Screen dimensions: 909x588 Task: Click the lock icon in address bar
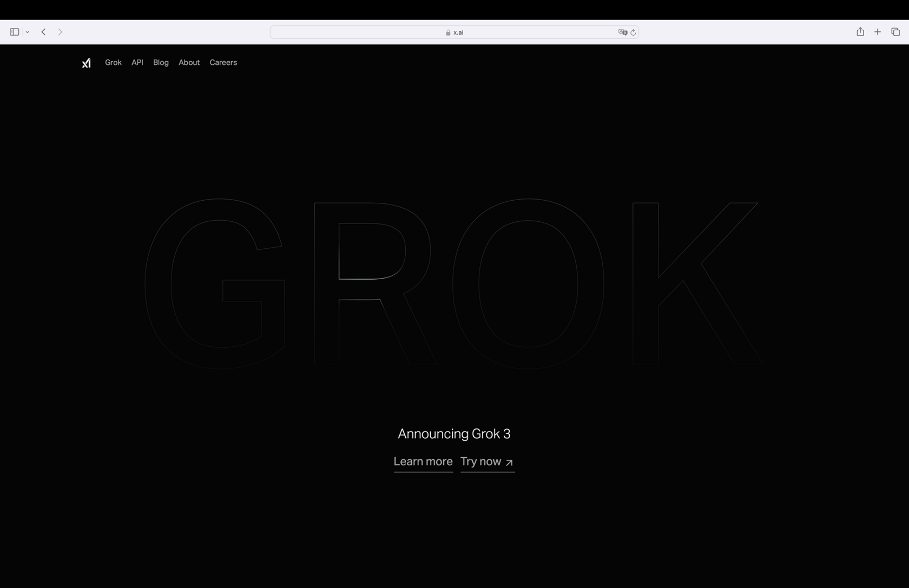tap(448, 32)
